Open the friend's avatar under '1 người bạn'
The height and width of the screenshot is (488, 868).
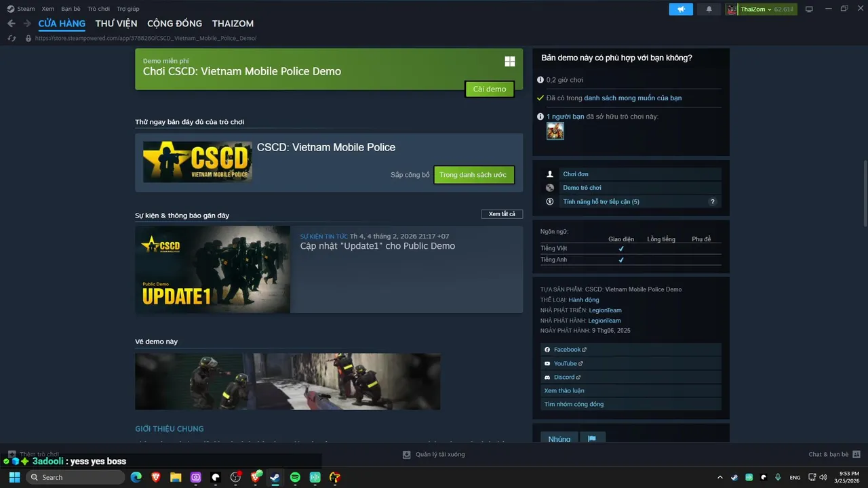click(x=555, y=131)
